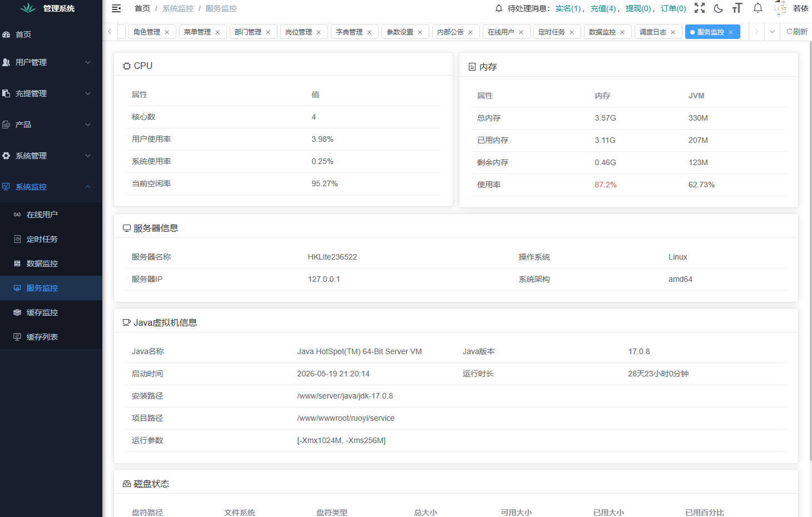Close the 定时任务 tab

(572, 32)
